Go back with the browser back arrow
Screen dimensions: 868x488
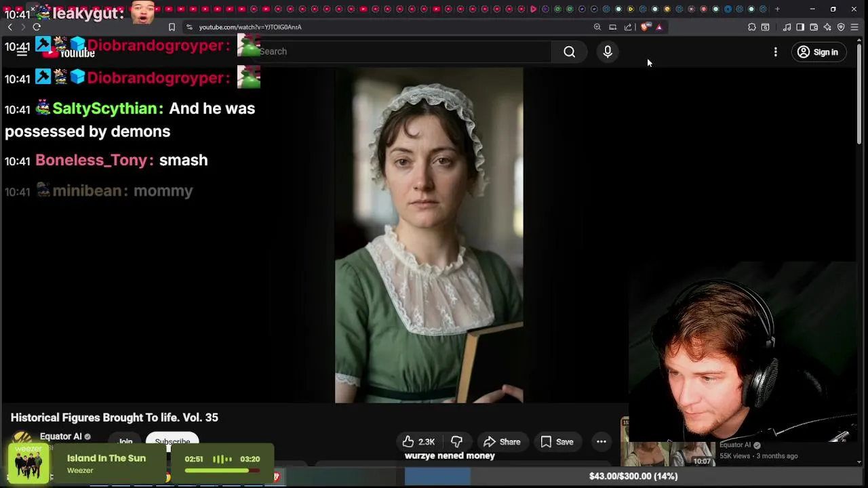(x=9, y=27)
